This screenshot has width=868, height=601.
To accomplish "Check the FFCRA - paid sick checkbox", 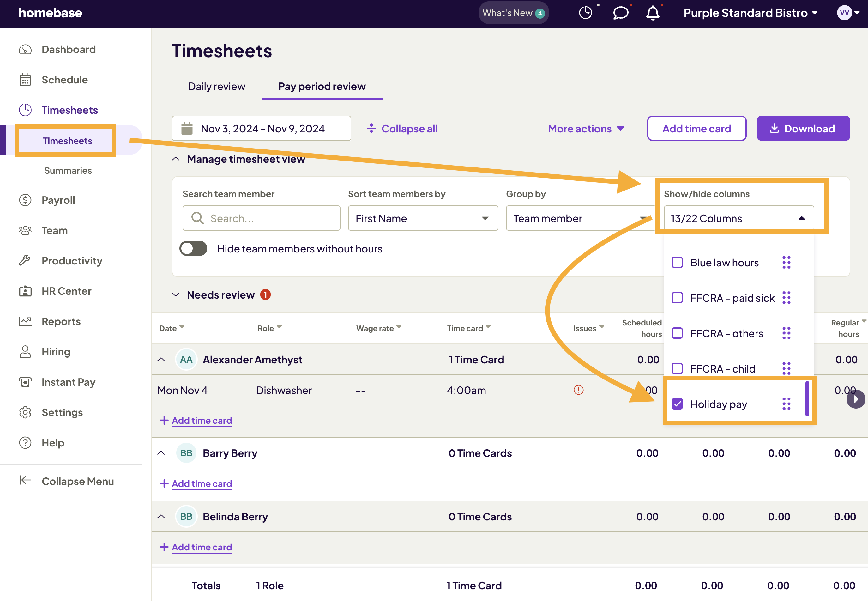I will (x=677, y=298).
